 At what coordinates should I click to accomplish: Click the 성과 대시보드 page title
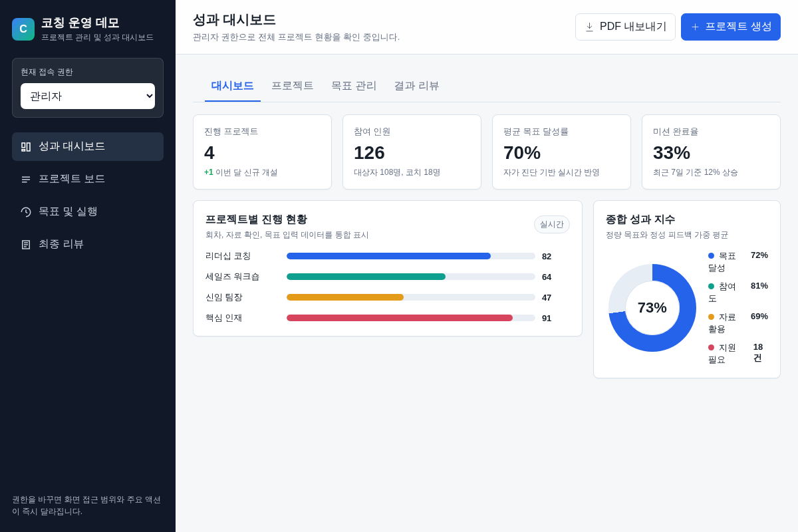pyautogui.click(x=234, y=20)
